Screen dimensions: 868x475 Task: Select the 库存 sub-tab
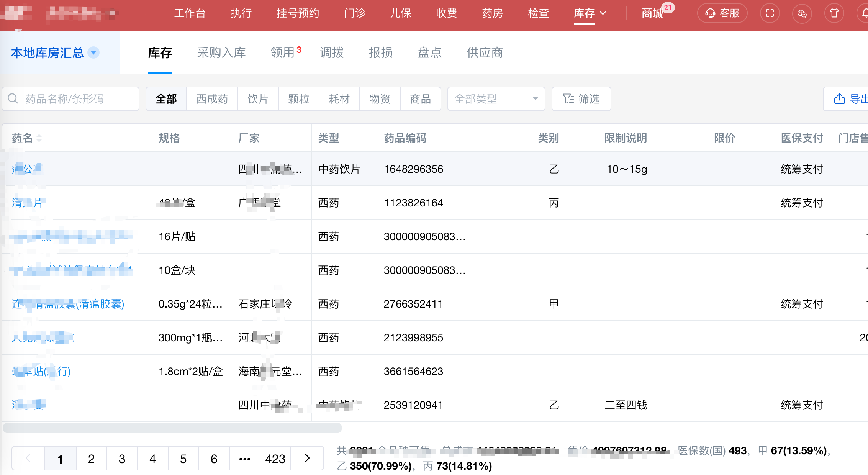click(x=160, y=52)
